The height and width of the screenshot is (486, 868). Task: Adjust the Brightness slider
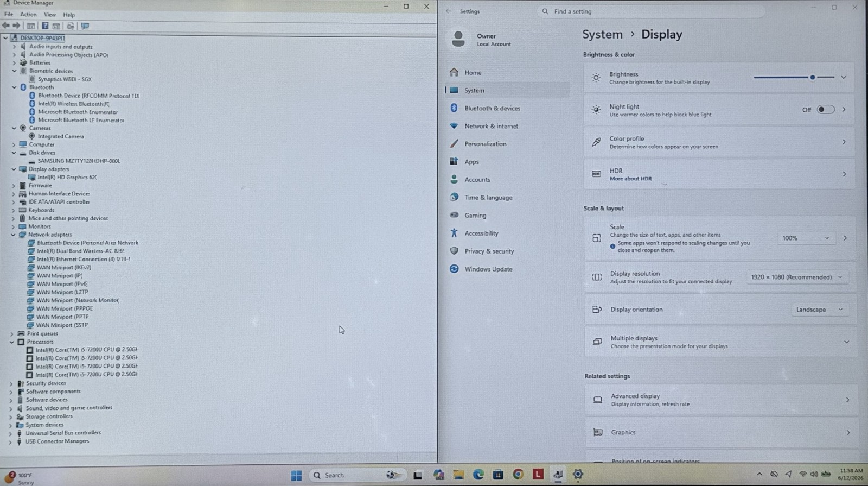794,78
